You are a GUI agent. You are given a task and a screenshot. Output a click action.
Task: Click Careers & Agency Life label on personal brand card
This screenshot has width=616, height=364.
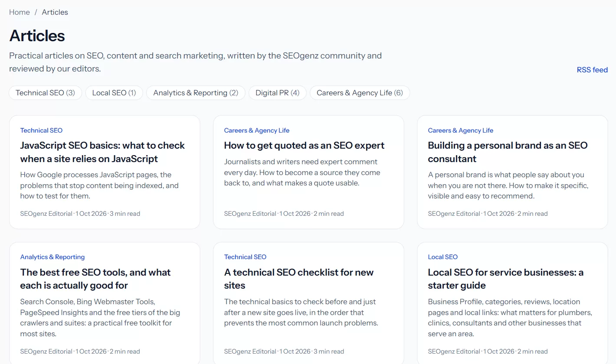point(461,130)
